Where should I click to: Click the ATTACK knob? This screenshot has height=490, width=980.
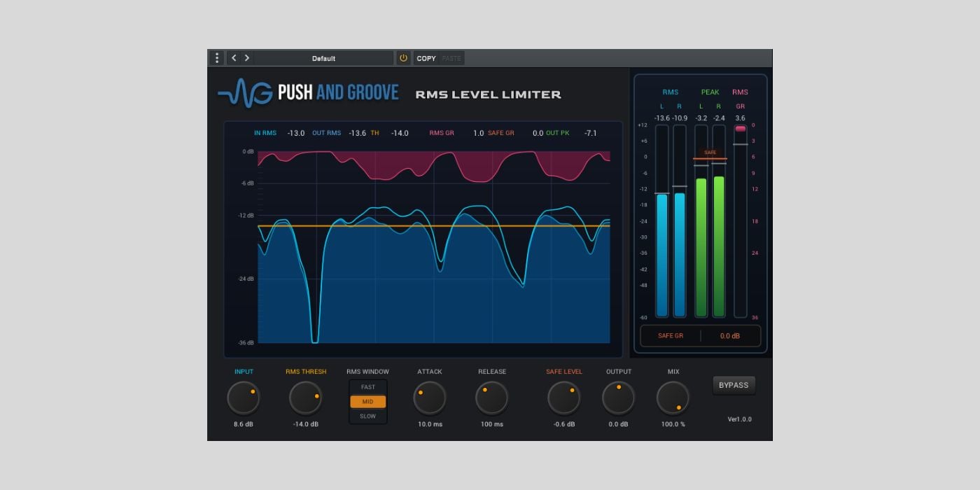[x=430, y=398]
